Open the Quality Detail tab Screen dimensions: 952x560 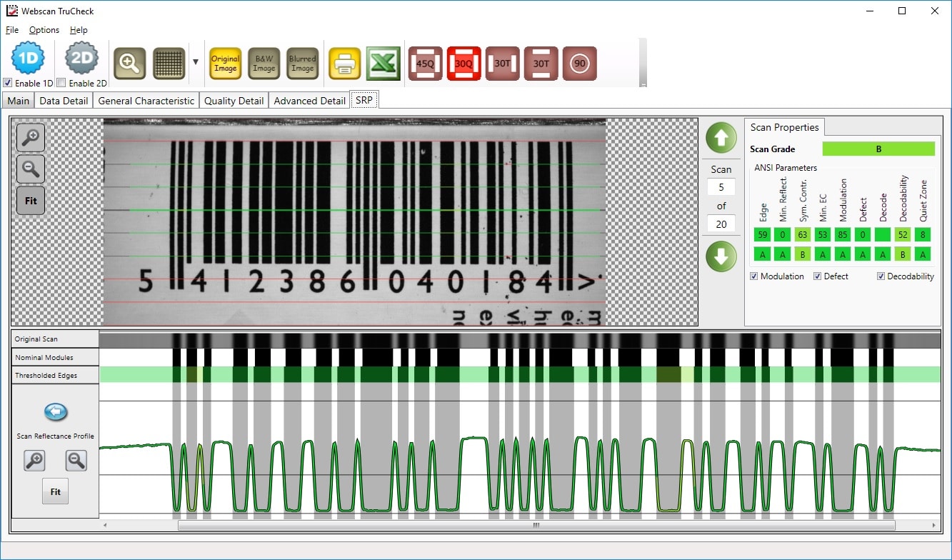[x=234, y=101]
